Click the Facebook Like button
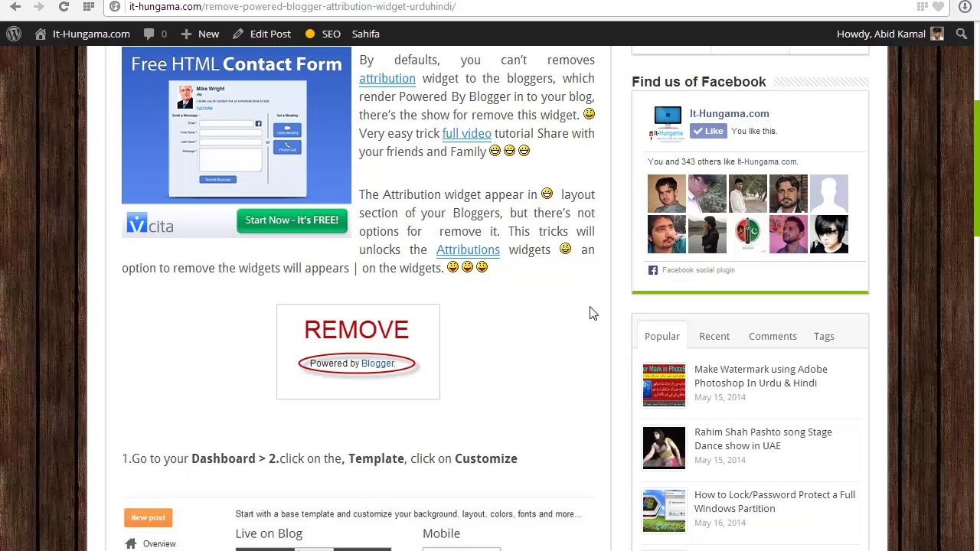 pyautogui.click(x=708, y=131)
